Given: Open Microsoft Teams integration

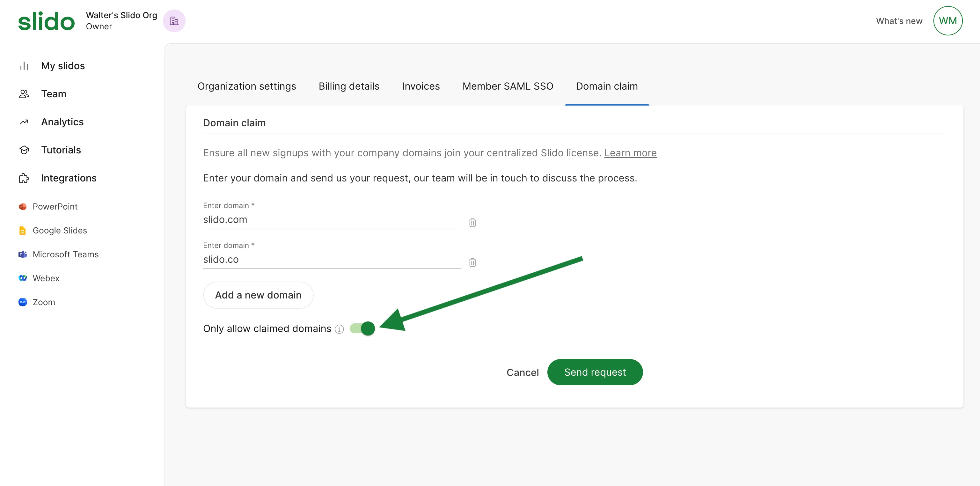Looking at the screenshot, I should (x=65, y=254).
